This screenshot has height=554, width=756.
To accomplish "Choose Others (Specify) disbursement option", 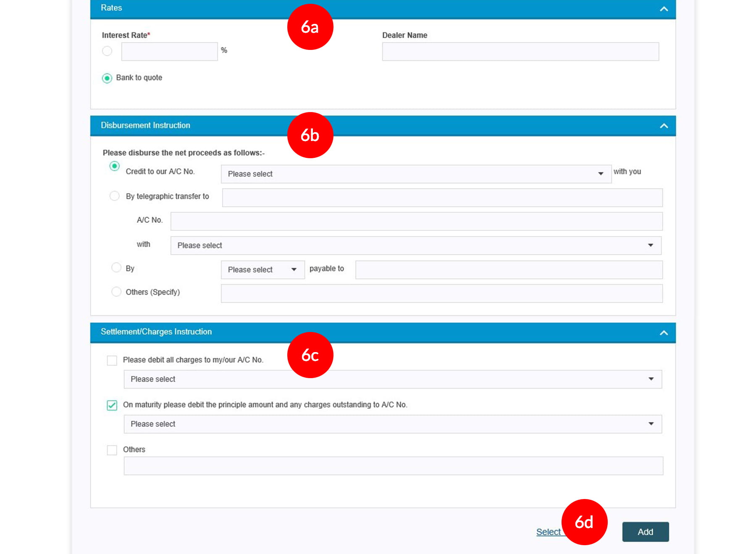I will [x=116, y=292].
